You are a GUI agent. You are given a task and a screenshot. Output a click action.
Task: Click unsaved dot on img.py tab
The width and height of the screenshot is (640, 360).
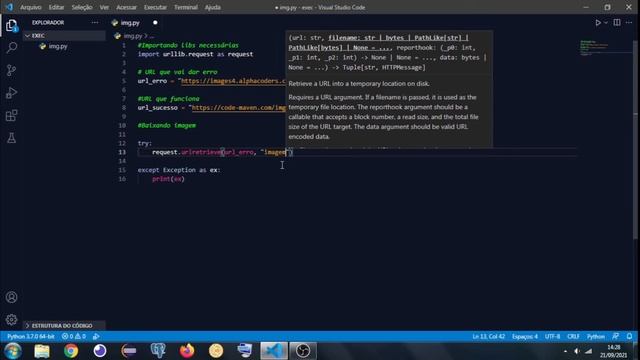coord(155,23)
